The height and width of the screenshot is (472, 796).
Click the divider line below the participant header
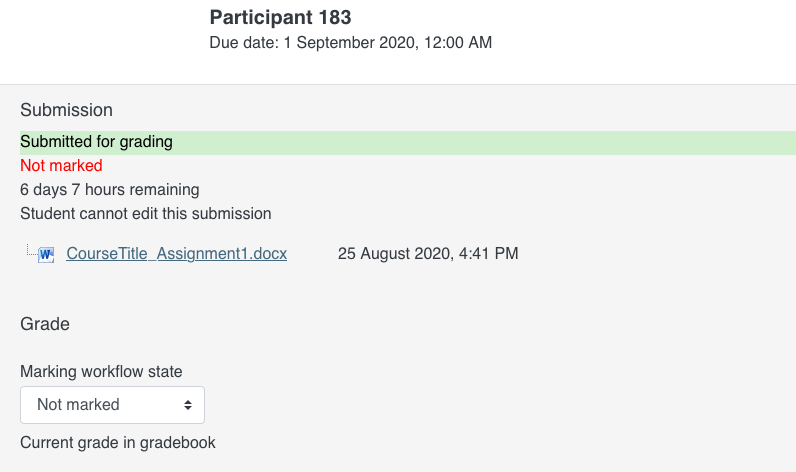(398, 85)
